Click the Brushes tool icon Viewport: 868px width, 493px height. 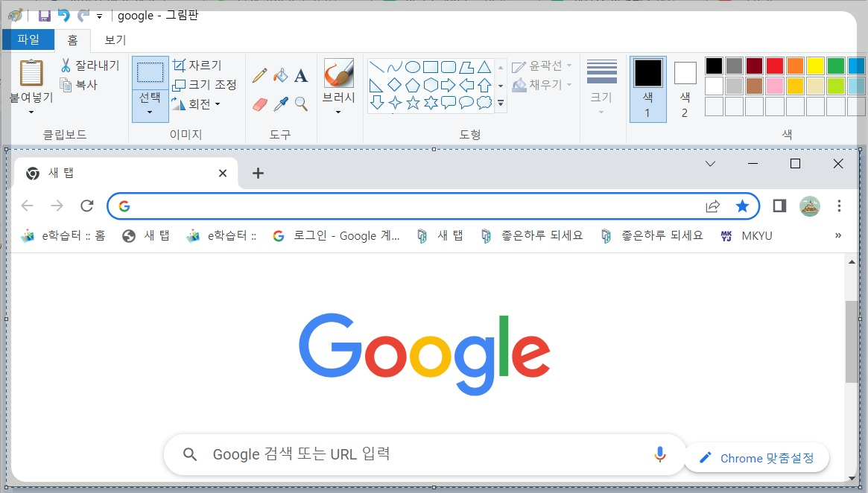[x=339, y=73]
